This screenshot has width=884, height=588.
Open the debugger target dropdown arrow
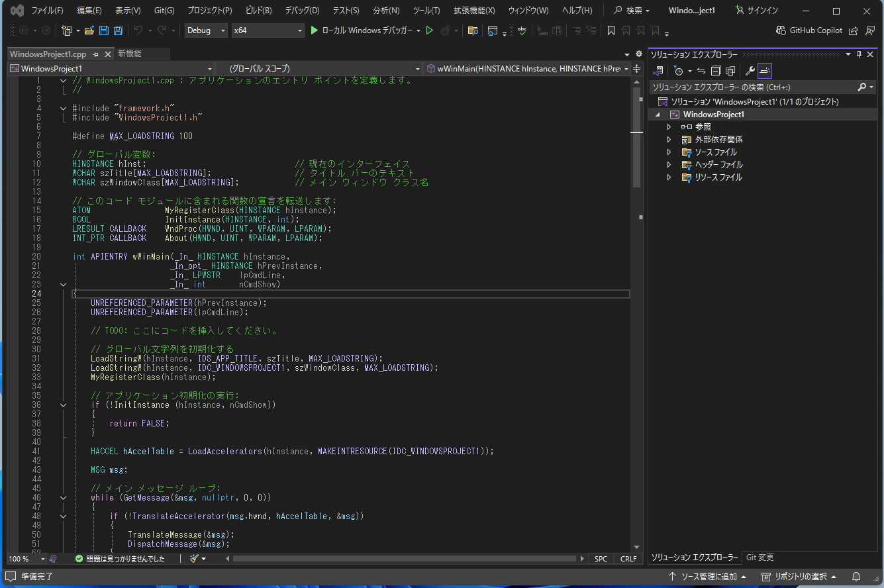coord(418,30)
